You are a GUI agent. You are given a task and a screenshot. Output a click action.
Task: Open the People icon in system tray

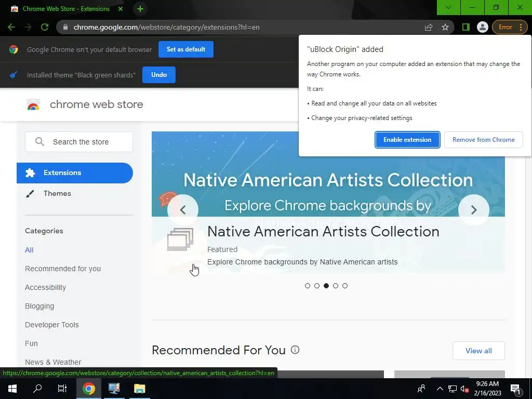point(421,389)
